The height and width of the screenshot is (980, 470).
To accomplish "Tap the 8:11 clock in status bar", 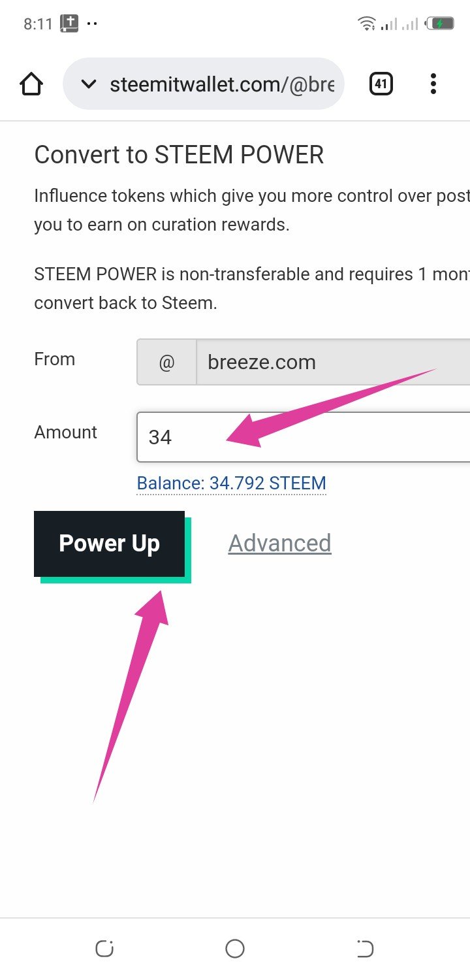I will 37,24.
